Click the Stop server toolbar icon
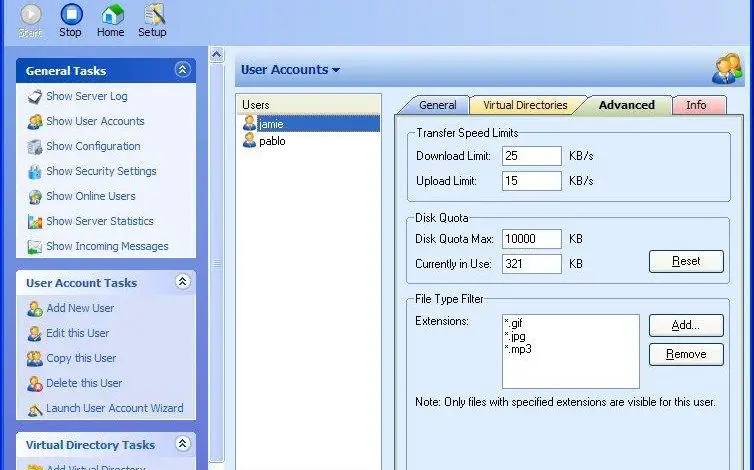The width and height of the screenshot is (754, 470). pyautogui.click(x=71, y=14)
